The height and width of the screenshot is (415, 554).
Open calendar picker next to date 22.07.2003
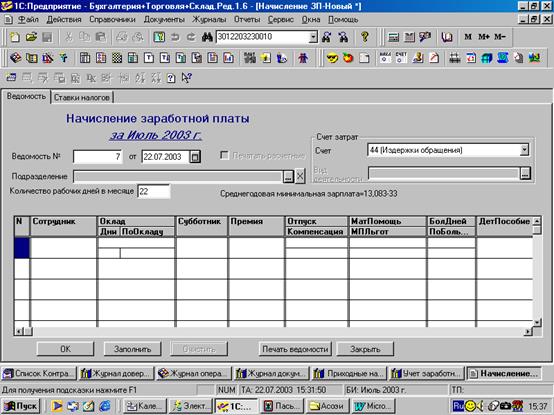(195, 156)
